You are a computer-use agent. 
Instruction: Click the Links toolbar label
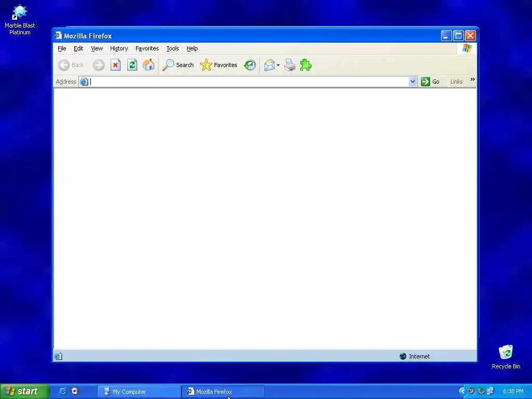456,82
